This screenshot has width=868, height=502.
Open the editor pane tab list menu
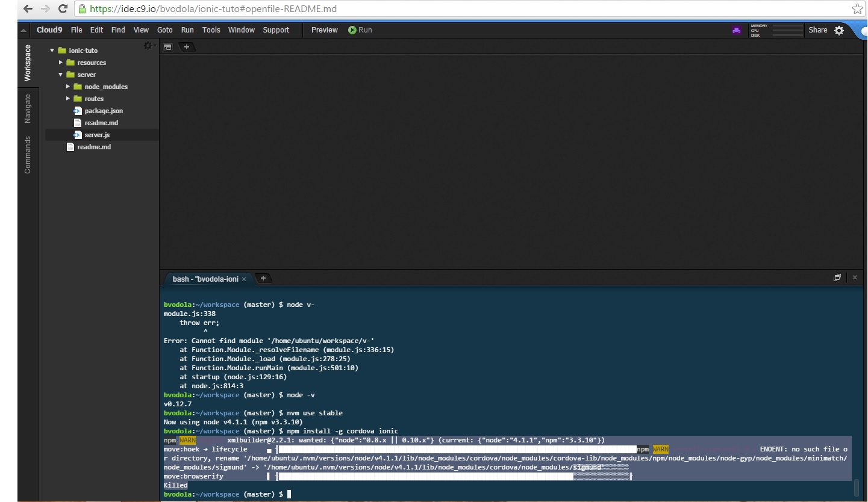[x=167, y=47]
